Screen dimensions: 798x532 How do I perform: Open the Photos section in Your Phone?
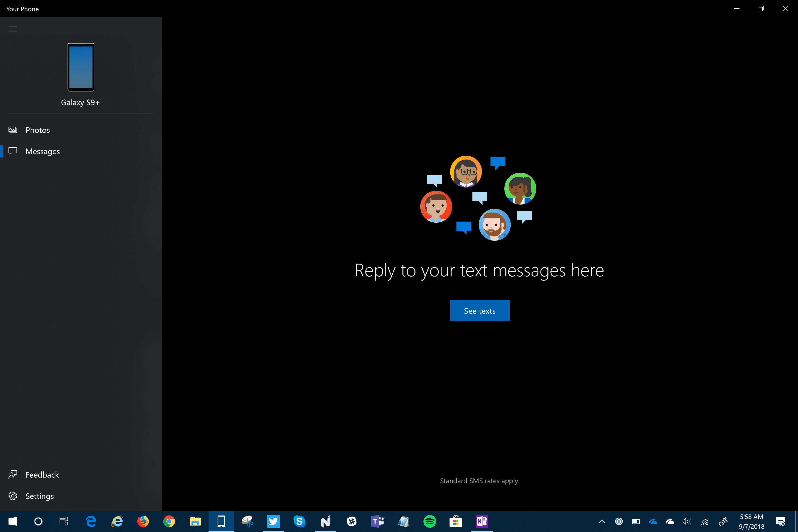click(37, 130)
